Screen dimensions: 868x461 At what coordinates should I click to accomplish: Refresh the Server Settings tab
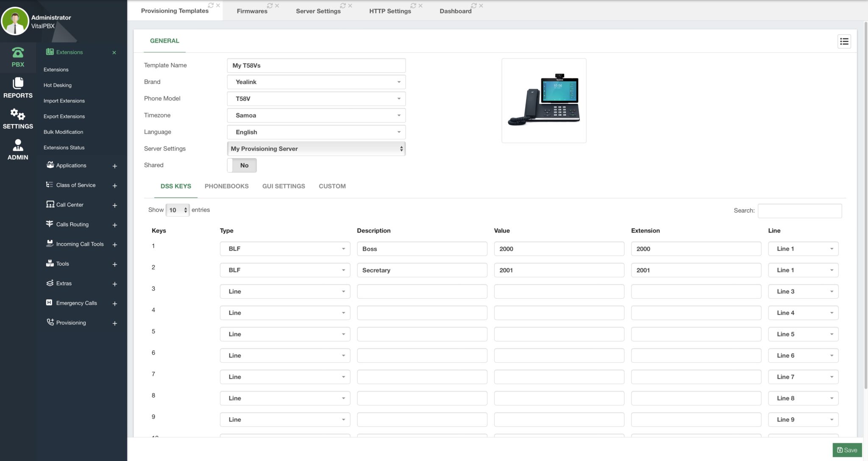point(343,6)
